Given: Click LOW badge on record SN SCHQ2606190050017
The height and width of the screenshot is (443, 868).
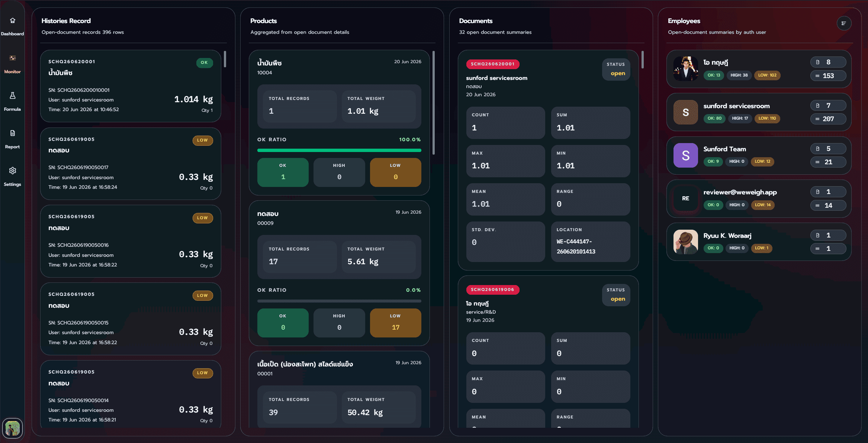Looking at the screenshot, I should click(x=203, y=140).
